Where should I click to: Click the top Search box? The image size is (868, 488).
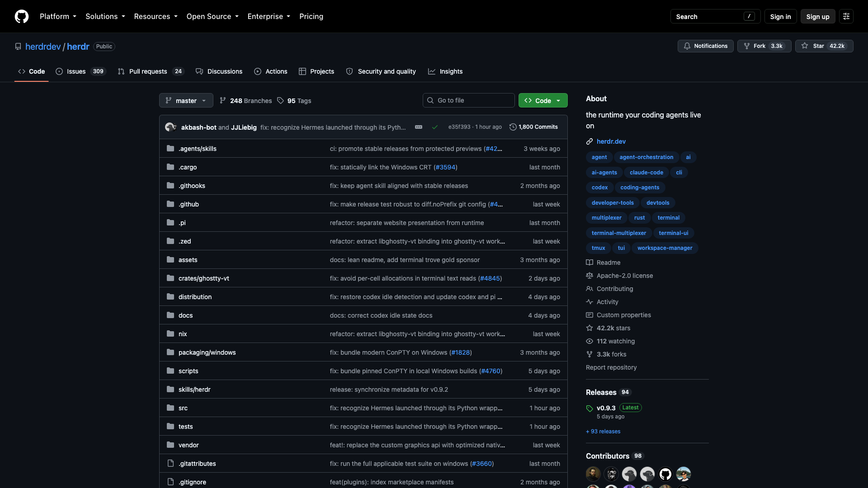click(715, 16)
